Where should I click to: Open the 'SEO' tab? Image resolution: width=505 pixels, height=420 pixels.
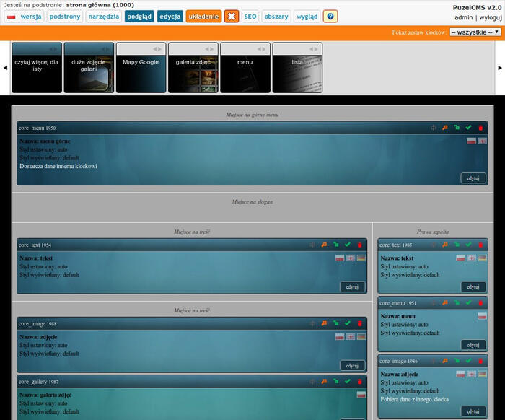[250, 17]
